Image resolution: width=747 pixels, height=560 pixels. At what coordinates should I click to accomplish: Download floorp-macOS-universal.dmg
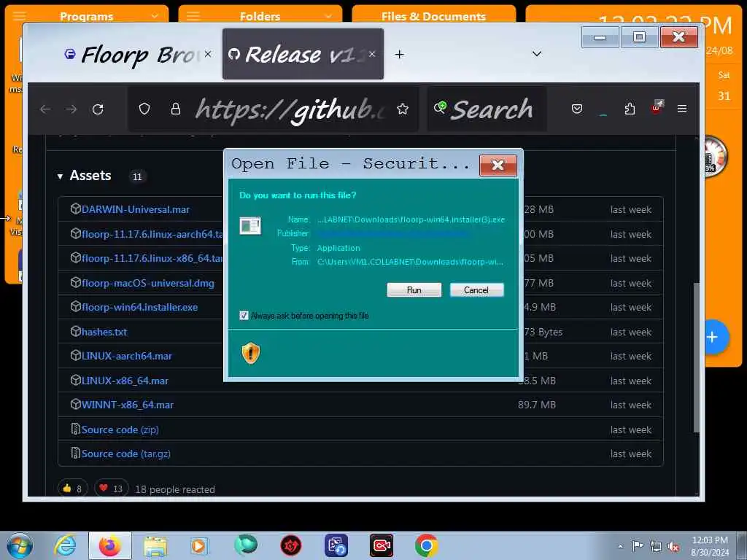click(147, 284)
